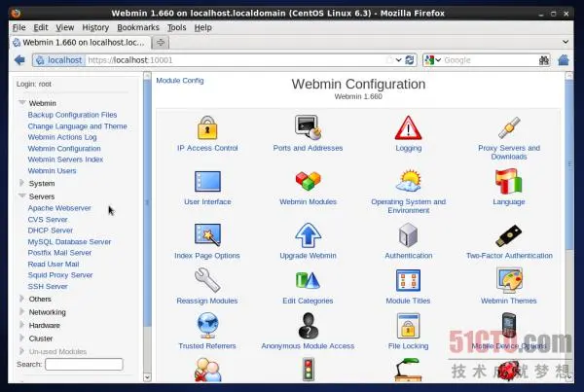Expand the Others category in sidebar
The image size is (584, 392).
[21, 299]
